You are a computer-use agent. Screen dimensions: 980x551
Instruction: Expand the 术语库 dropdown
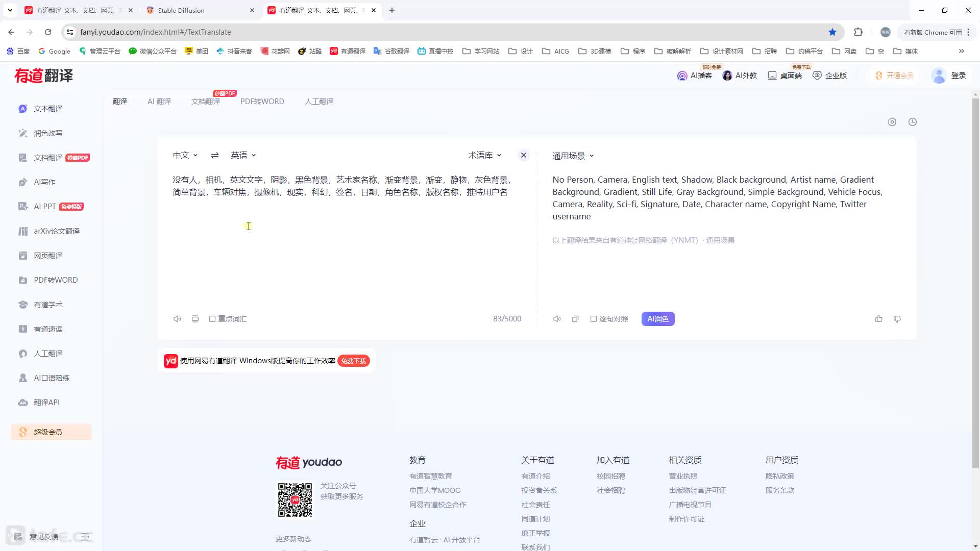485,155
